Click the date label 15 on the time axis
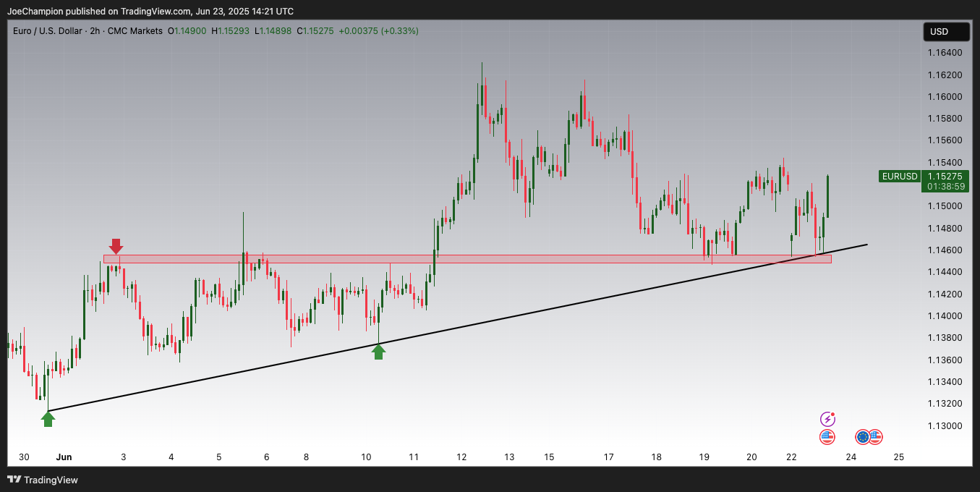The height and width of the screenshot is (492, 980). [x=549, y=457]
